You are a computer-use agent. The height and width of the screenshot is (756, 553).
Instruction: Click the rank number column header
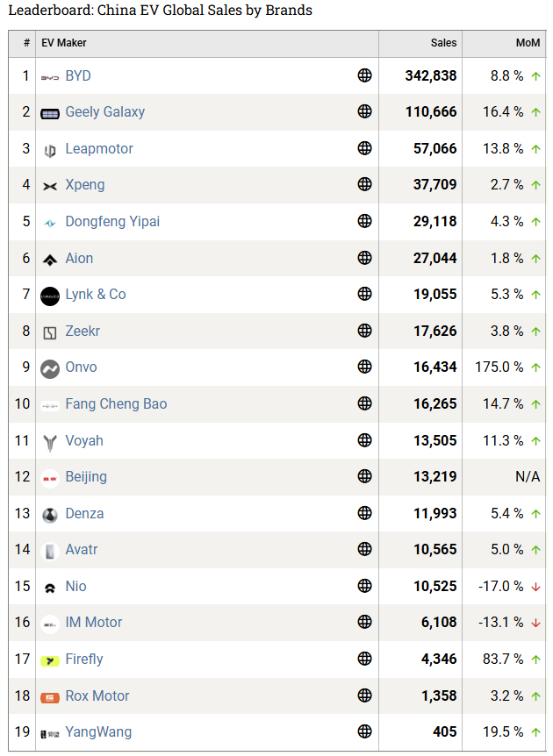point(27,43)
